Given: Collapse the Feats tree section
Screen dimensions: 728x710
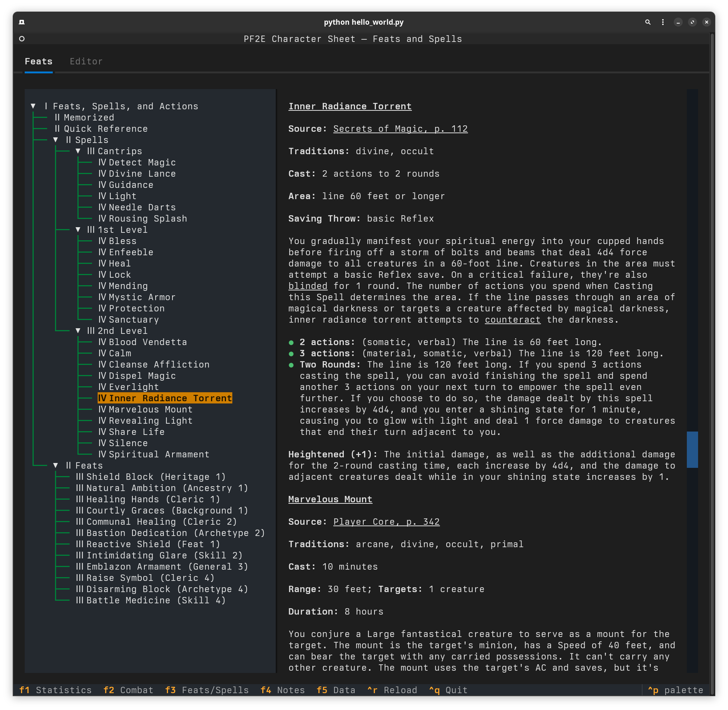Looking at the screenshot, I should (56, 466).
